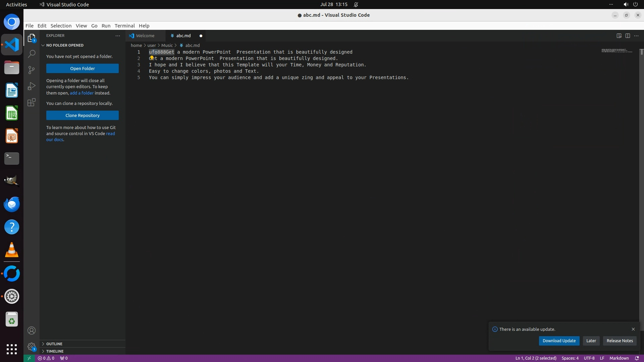This screenshot has width=644, height=362.
Task: Expand the Outline section
Action: click(54, 344)
